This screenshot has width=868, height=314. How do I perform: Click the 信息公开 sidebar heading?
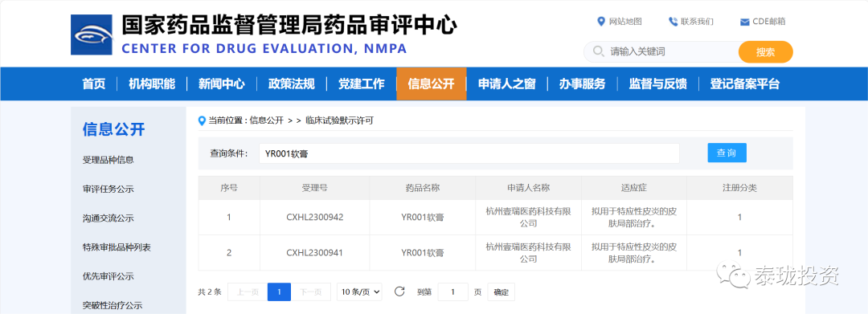pos(113,129)
